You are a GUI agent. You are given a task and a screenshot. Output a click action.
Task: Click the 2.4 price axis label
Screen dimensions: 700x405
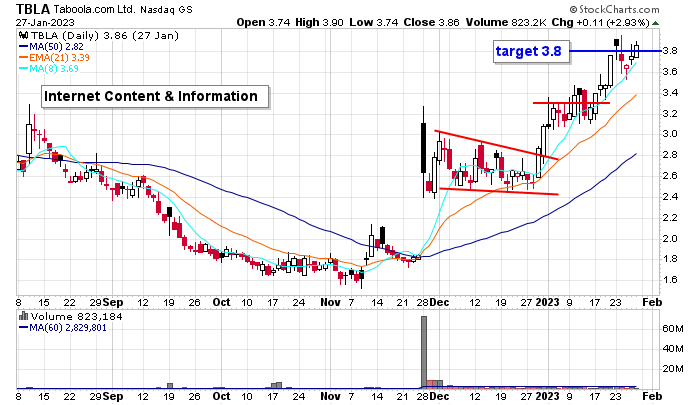click(670, 196)
